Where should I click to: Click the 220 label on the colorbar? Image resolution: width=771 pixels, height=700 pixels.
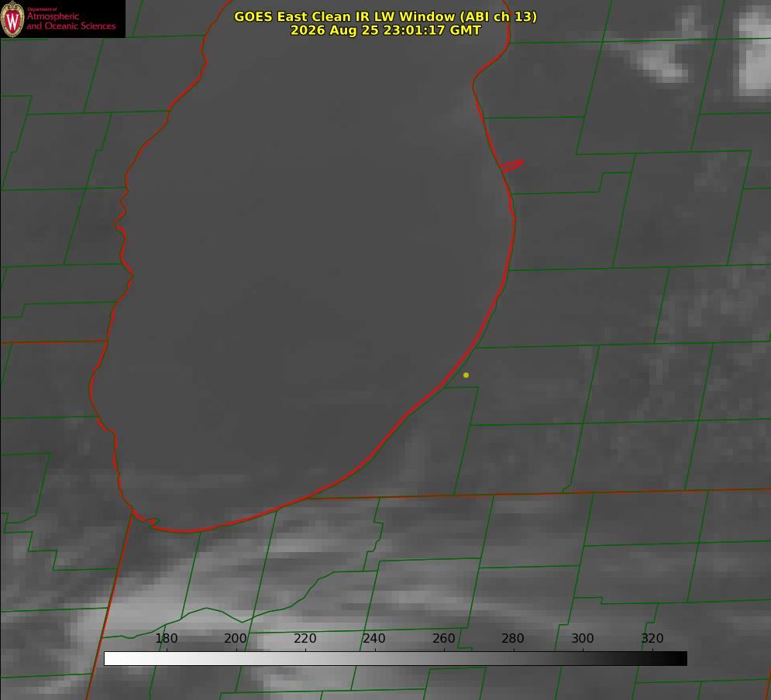click(305, 638)
